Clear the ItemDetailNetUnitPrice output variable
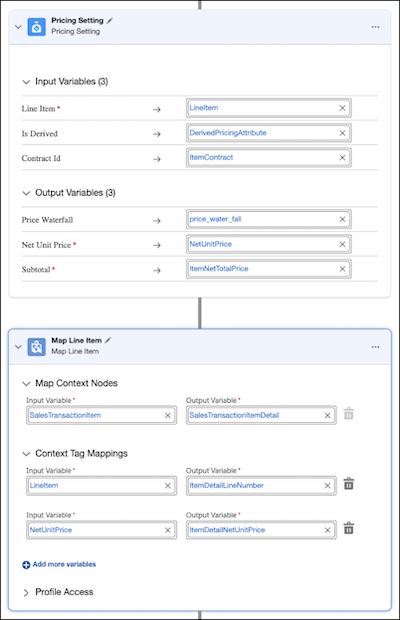This screenshot has height=620, width=400. click(327, 530)
